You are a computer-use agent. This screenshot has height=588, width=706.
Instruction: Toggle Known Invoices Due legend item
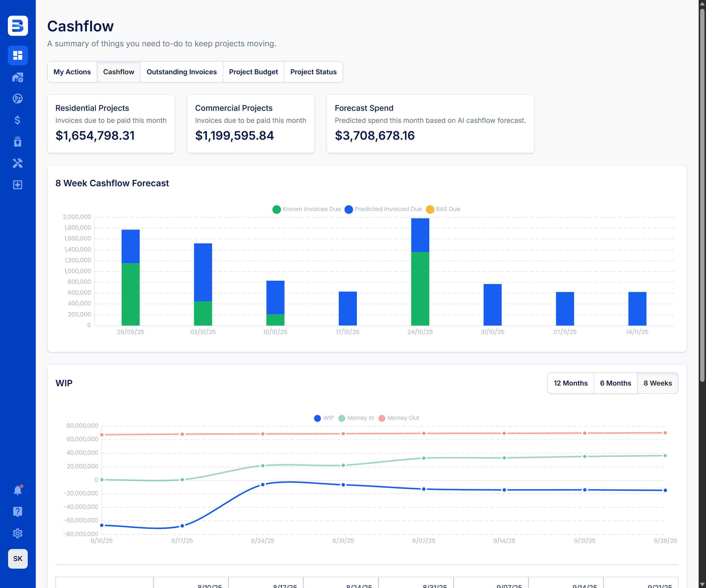pyautogui.click(x=307, y=209)
